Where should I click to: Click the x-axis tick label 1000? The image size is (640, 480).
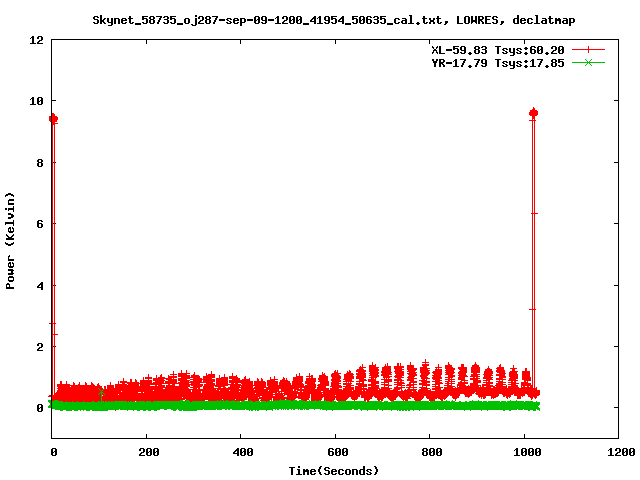tap(527, 452)
